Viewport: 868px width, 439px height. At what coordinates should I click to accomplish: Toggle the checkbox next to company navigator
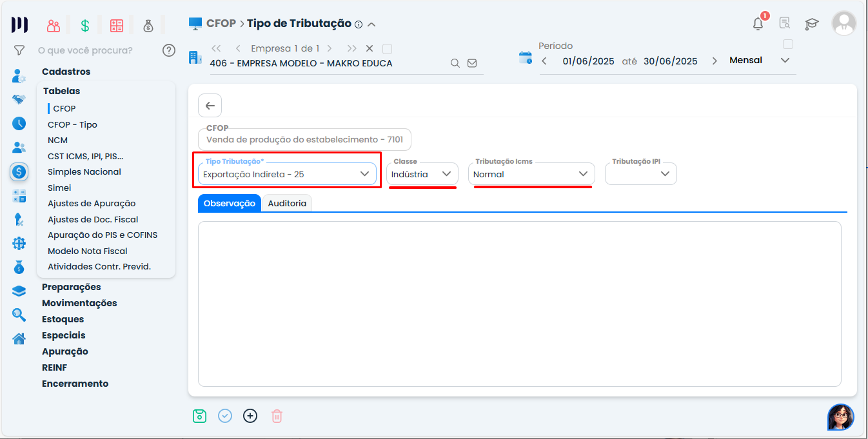coord(387,48)
